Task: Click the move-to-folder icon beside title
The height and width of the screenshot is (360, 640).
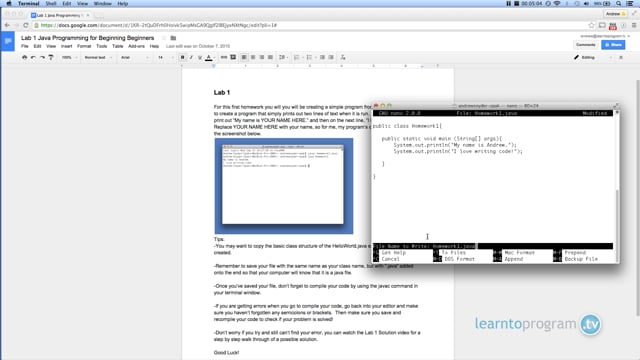Action: [173, 38]
